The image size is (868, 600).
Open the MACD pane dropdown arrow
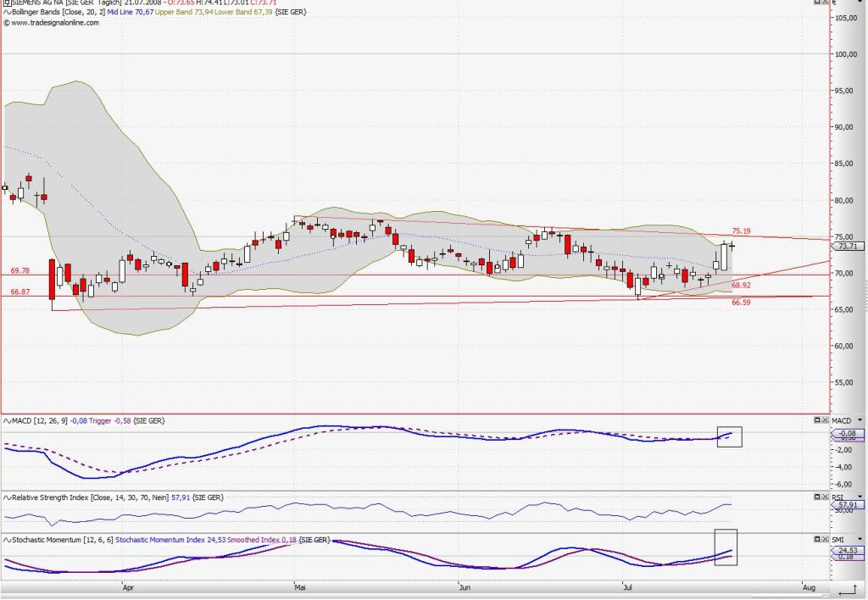[x=860, y=420]
